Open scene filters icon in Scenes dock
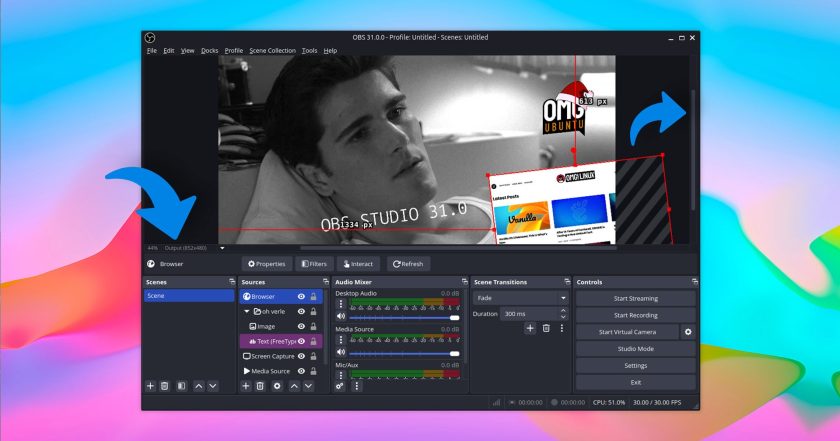Viewport: 840px width, 441px height. click(182, 386)
